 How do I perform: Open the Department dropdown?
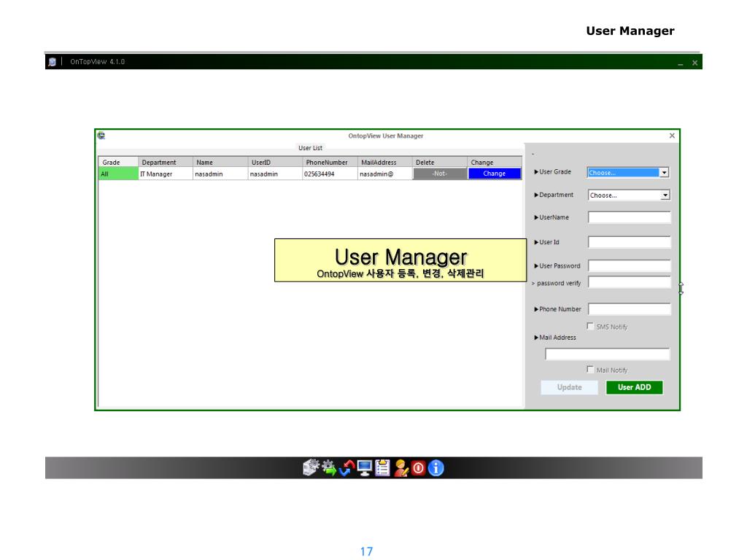(x=629, y=195)
